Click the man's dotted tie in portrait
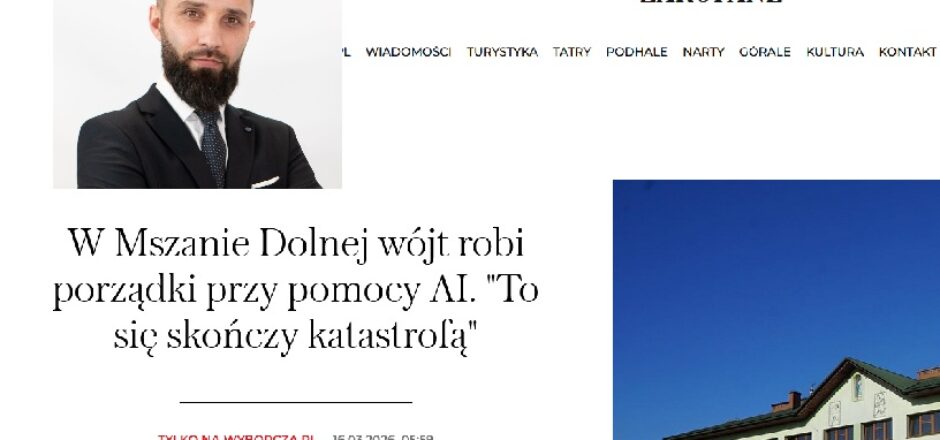This screenshot has height=440, width=940. pyautogui.click(x=213, y=146)
